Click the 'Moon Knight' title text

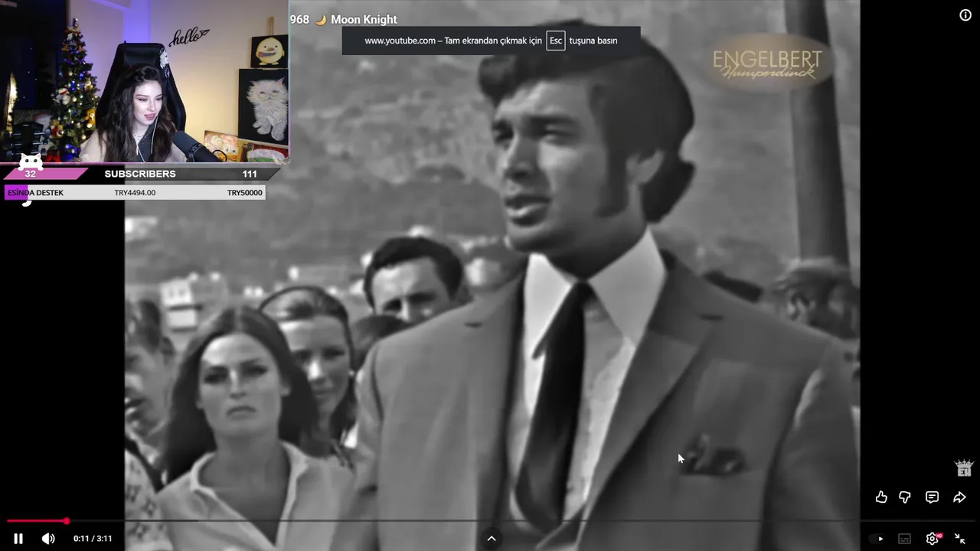(364, 19)
